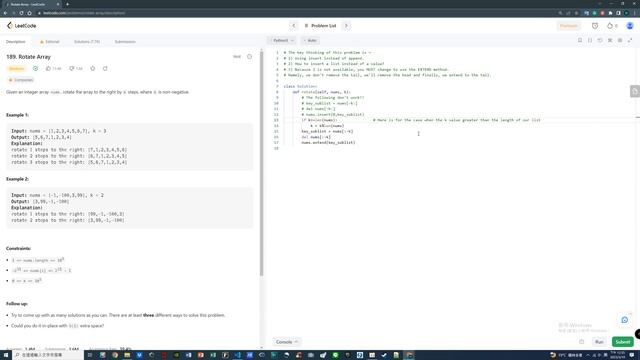Click code line 13 'if k>=len(nums):'
The width and height of the screenshot is (640, 360).
pos(319,120)
